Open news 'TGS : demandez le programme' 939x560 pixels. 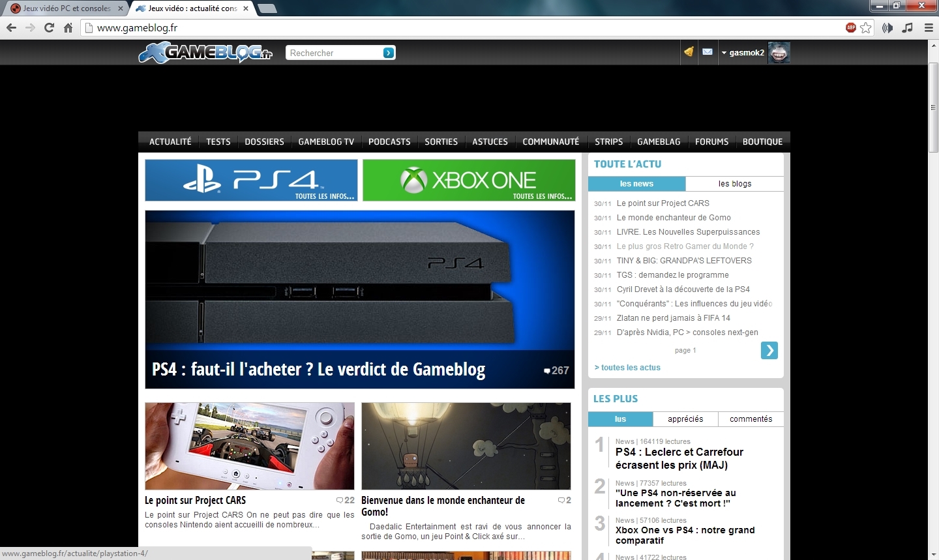pyautogui.click(x=672, y=275)
